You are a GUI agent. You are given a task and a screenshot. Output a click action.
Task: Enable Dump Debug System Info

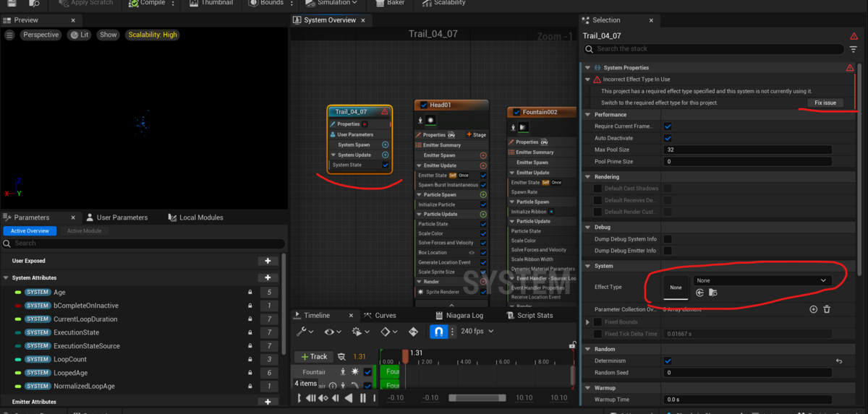click(668, 239)
